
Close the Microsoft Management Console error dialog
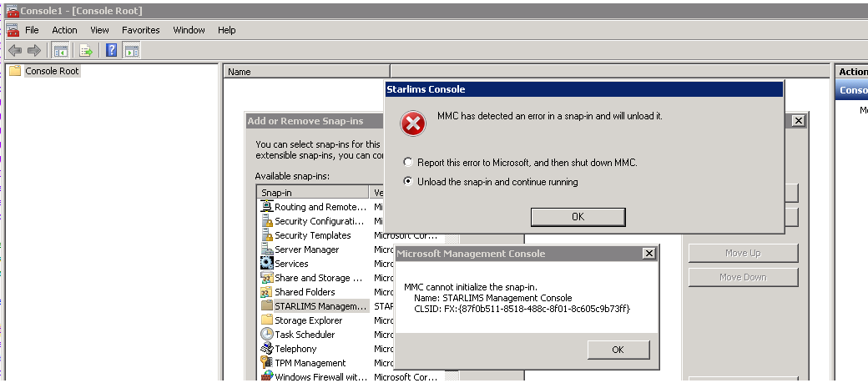point(649,254)
